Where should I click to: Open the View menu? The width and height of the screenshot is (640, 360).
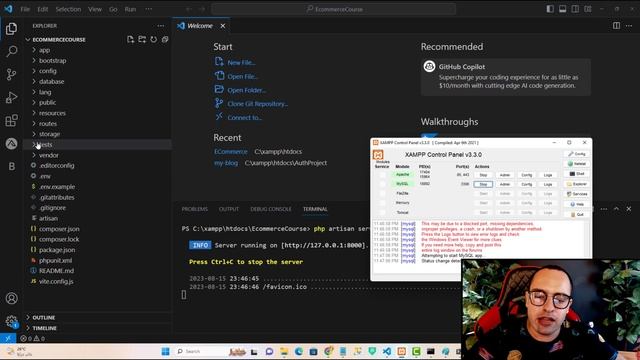click(x=95, y=9)
